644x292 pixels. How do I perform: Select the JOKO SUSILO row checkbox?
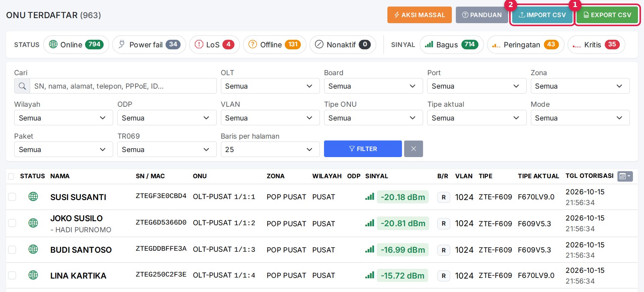[x=12, y=223]
